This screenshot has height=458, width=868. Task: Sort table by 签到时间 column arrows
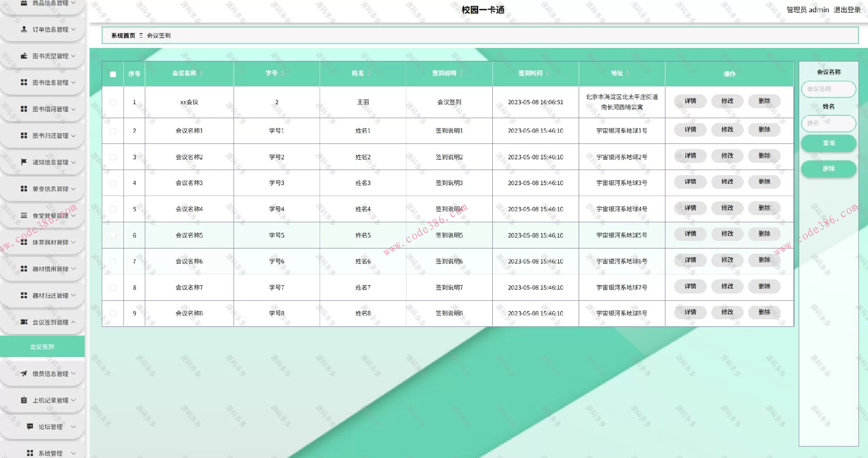tap(547, 73)
